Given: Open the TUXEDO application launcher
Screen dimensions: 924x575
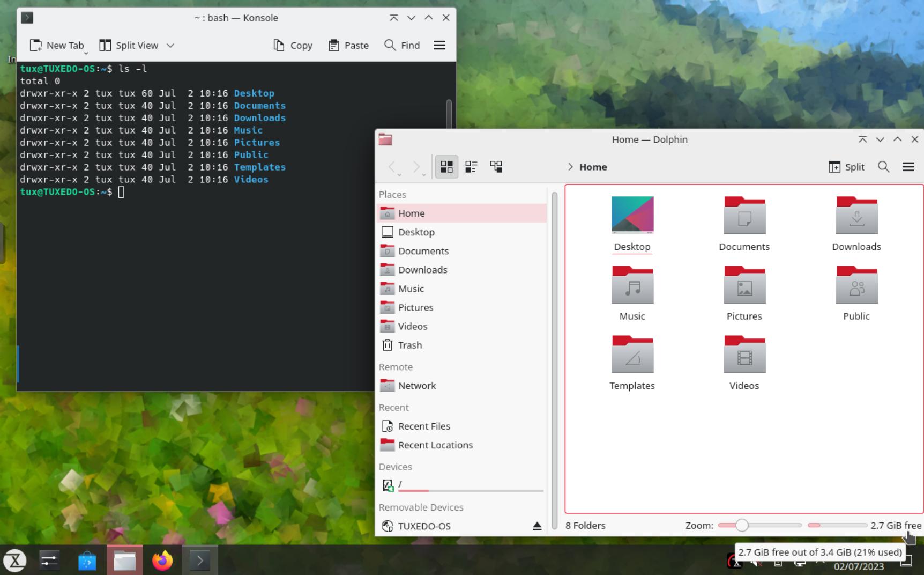Looking at the screenshot, I should tap(15, 561).
